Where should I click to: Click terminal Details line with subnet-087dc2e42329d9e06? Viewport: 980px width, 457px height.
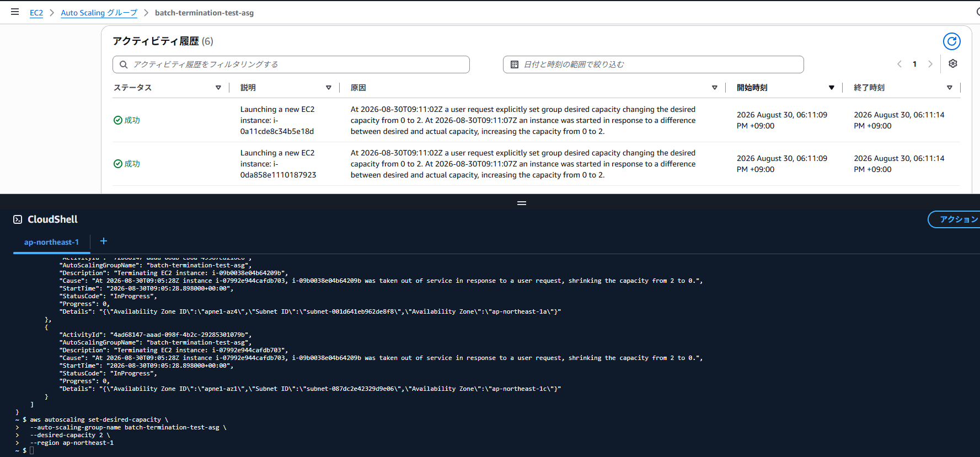[x=310, y=389]
